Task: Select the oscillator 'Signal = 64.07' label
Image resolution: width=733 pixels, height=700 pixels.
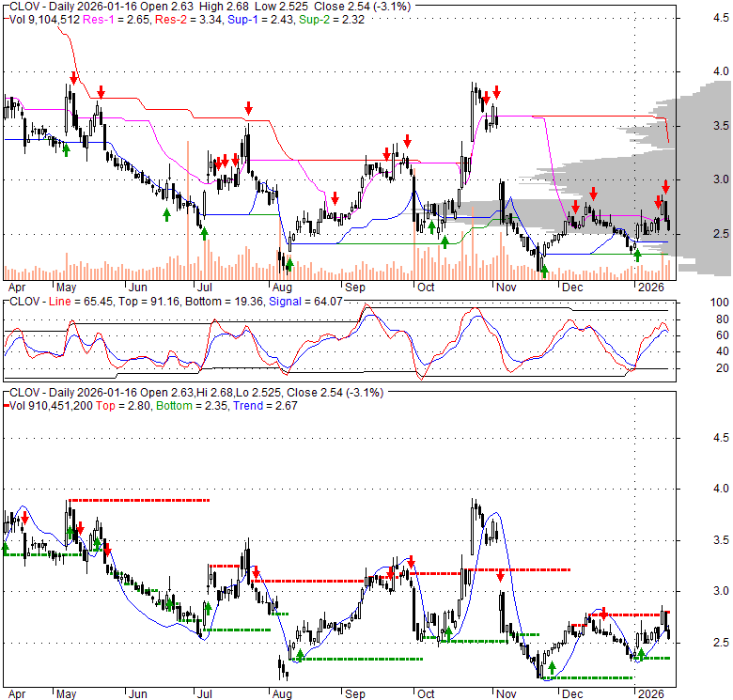Action: 305,302
